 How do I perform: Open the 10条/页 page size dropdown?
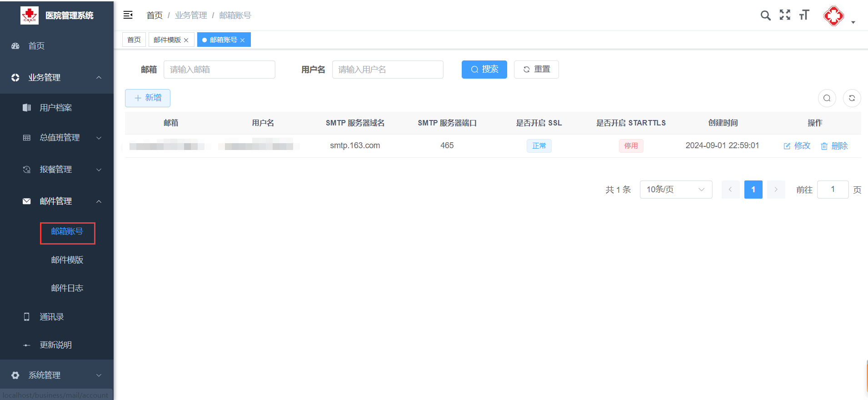[675, 190]
